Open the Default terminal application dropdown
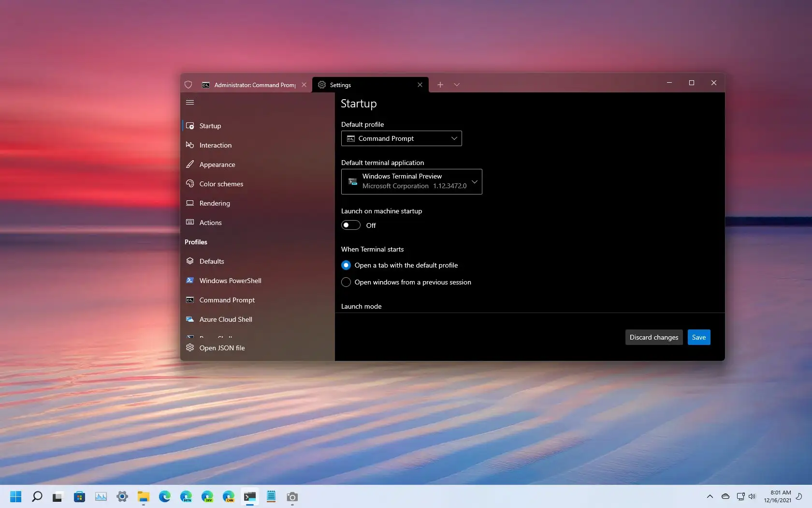Viewport: 812px width, 508px height. (412, 181)
